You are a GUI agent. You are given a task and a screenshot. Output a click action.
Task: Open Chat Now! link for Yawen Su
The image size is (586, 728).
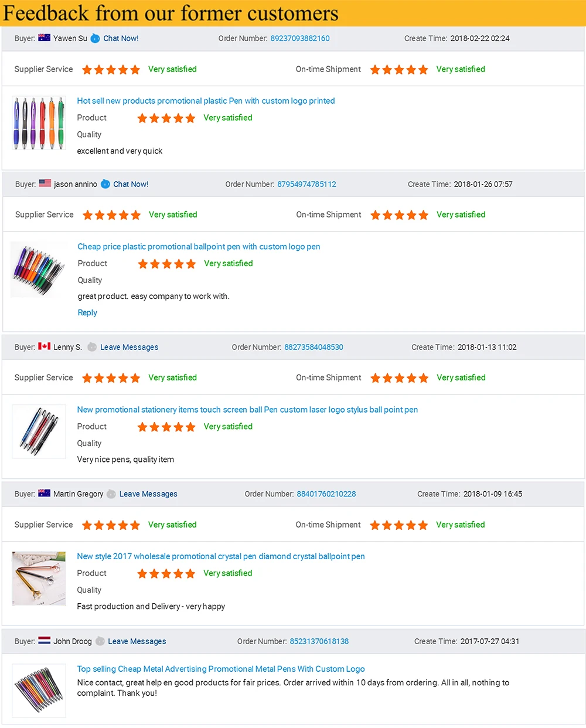click(121, 39)
